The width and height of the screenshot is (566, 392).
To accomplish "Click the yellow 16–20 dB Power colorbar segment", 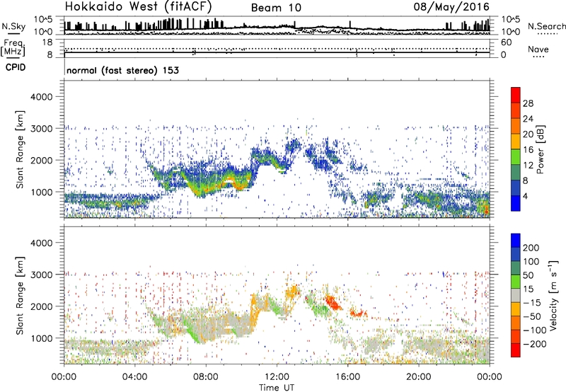I will tap(516, 141).
